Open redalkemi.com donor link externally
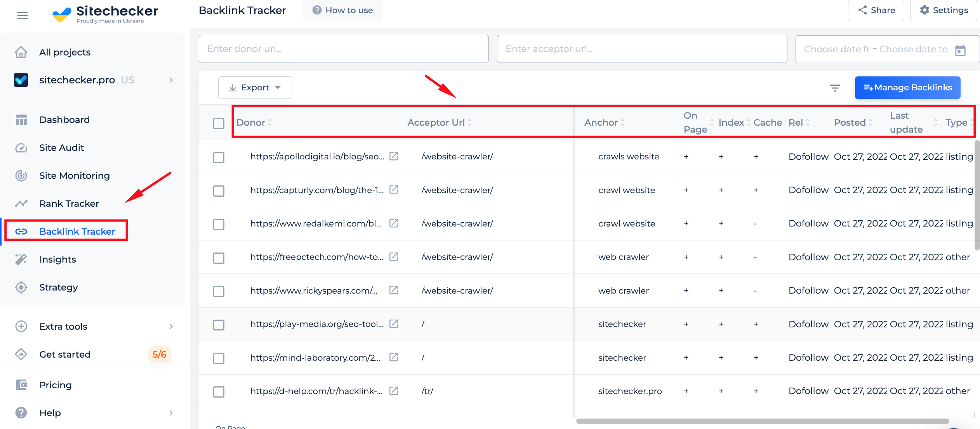The image size is (980, 429). (394, 223)
